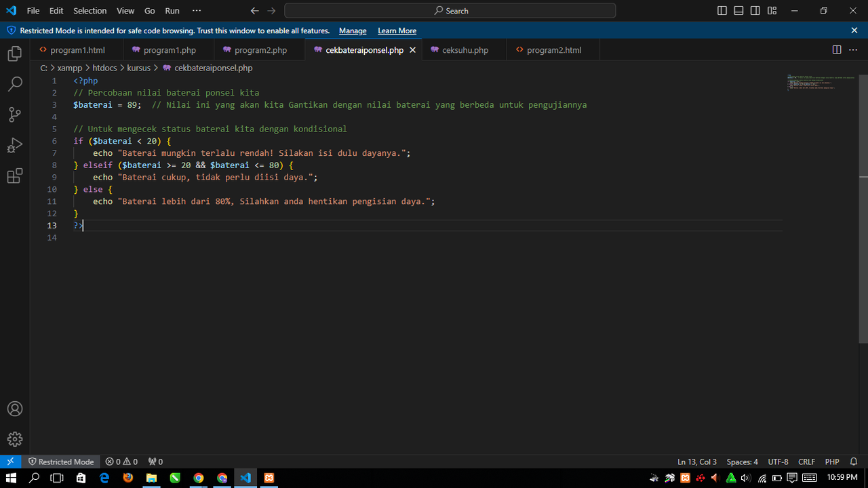Open the Explorer view in activity bar

tap(14, 54)
